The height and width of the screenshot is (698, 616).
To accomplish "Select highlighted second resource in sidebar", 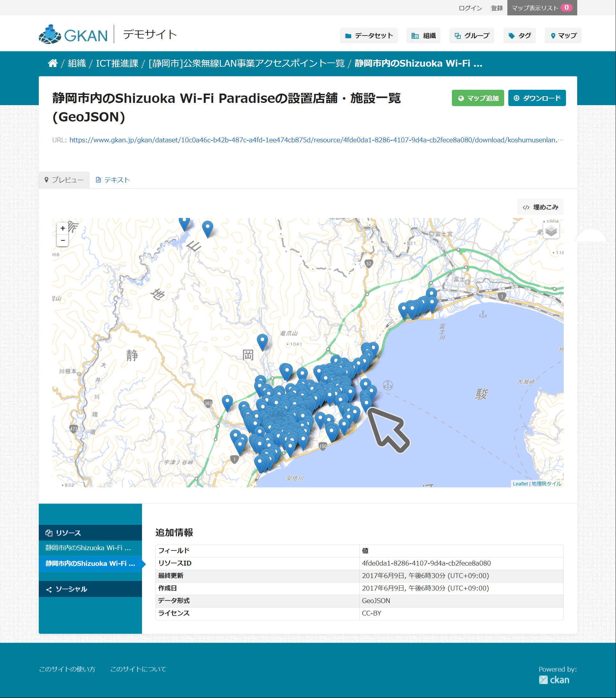I will [x=90, y=563].
